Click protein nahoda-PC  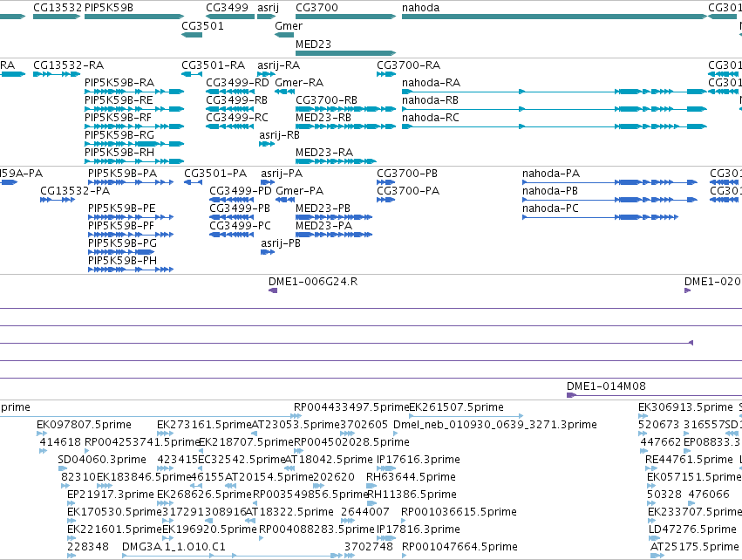click(x=550, y=208)
